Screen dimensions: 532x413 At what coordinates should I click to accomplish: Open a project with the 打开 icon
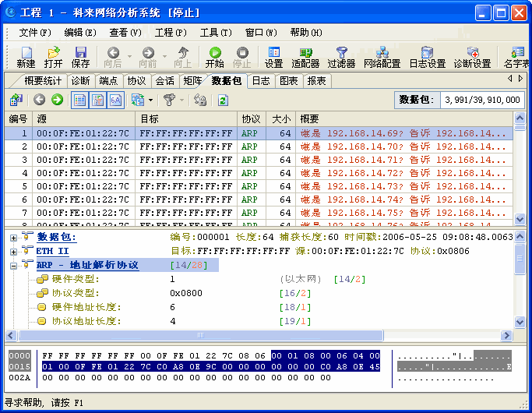[53, 57]
